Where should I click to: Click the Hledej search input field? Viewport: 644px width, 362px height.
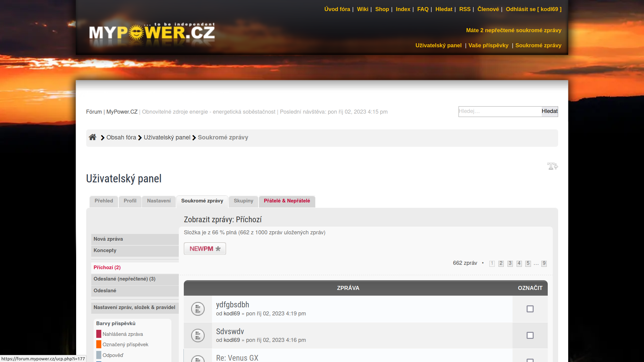(499, 111)
